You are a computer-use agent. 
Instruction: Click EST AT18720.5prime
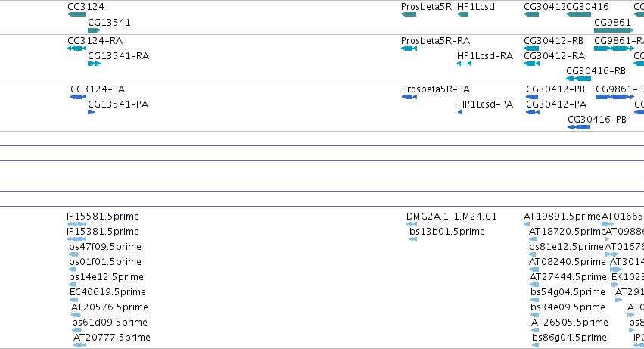click(x=533, y=239)
